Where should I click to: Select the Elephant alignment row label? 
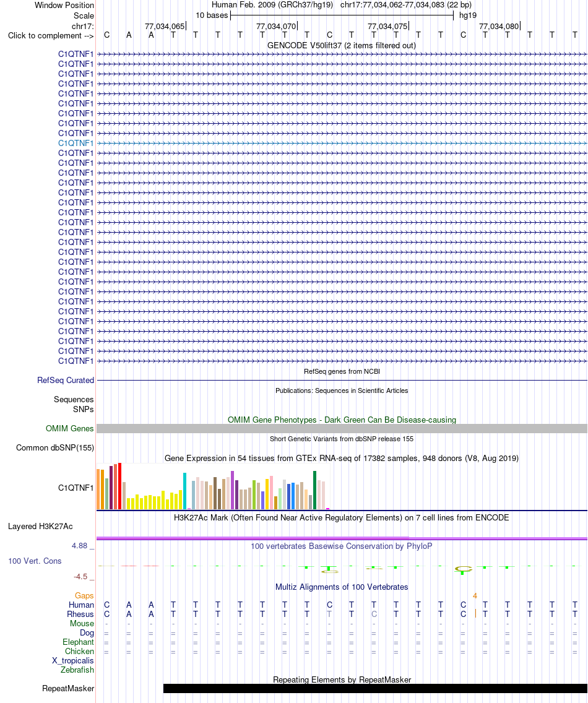click(78, 642)
